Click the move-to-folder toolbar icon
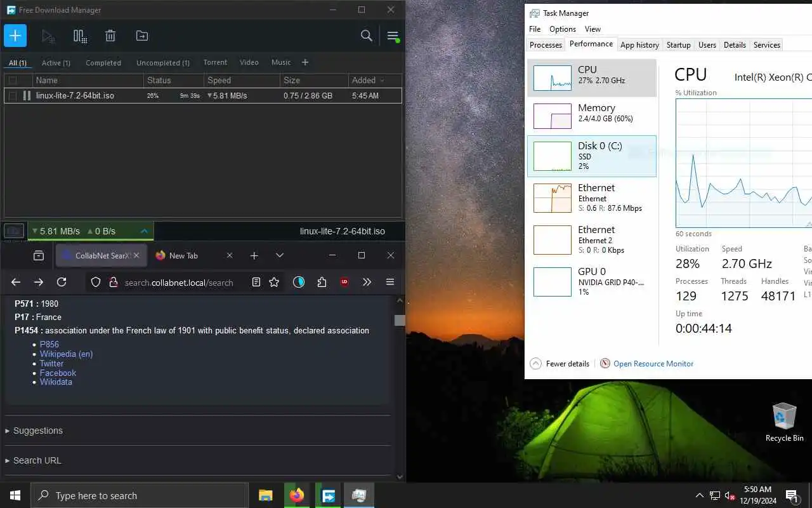The height and width of the screenshot is (508, 812). (142, 36)
